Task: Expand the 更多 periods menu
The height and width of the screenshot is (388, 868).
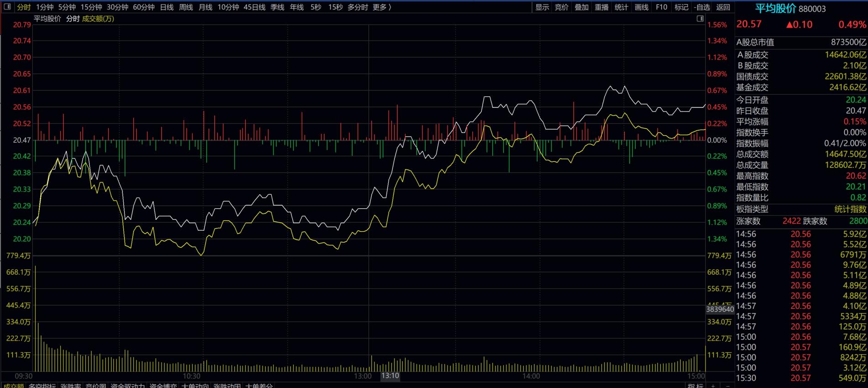Action: pyautogui.click(x=382, y=7)
